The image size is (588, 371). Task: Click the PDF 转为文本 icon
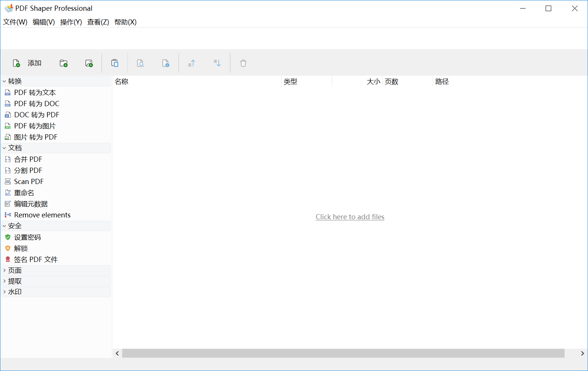tap(8, 92)
